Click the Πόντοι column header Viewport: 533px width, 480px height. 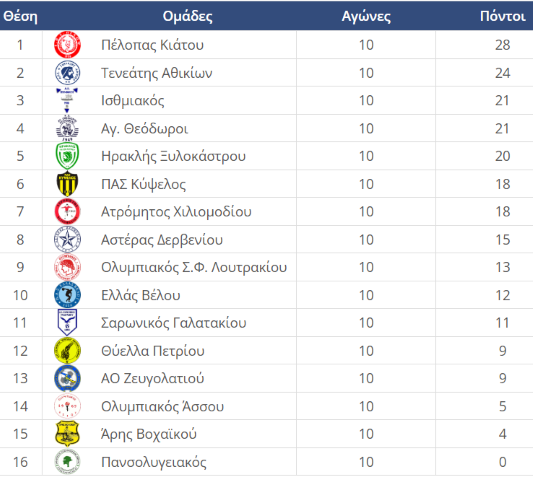503,16
